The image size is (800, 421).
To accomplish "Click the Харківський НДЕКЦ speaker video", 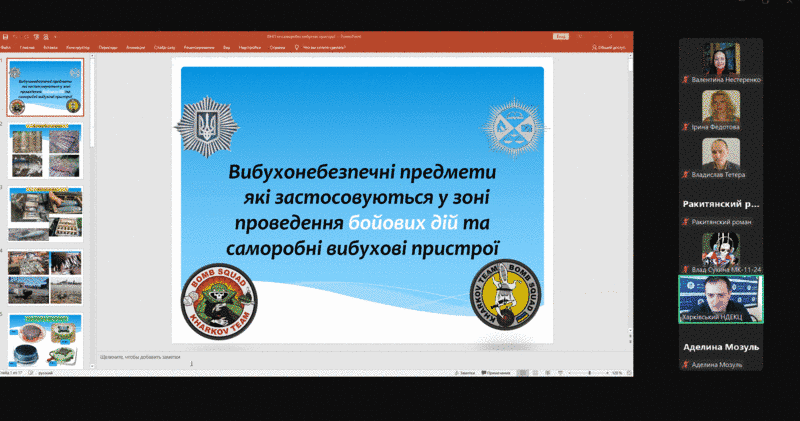I will (x=721, y=300).
